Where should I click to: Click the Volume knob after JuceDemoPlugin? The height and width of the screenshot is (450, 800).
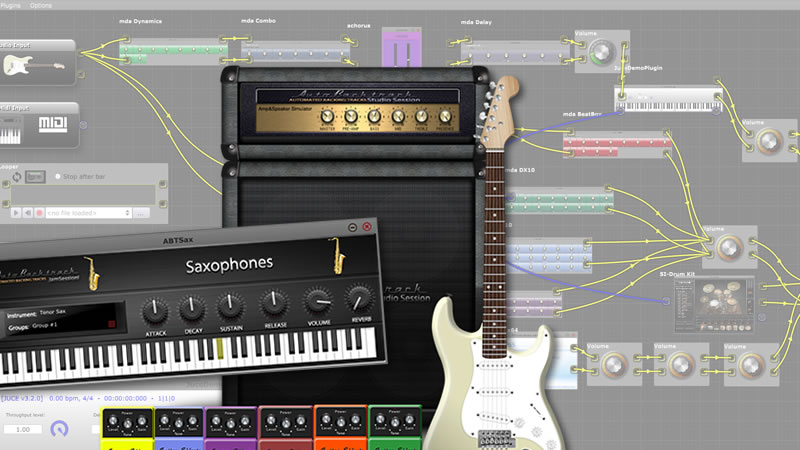[x=769, y=142]
